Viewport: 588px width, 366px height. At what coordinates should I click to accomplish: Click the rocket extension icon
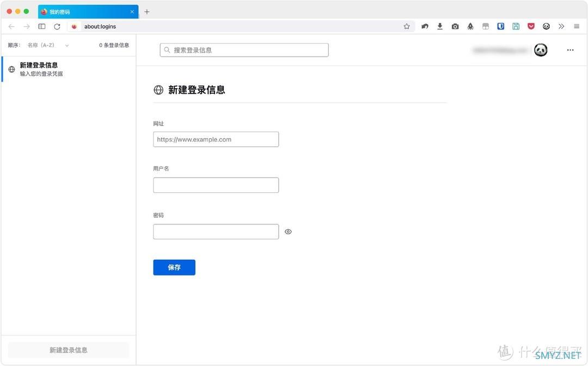(x=470, y=26)
